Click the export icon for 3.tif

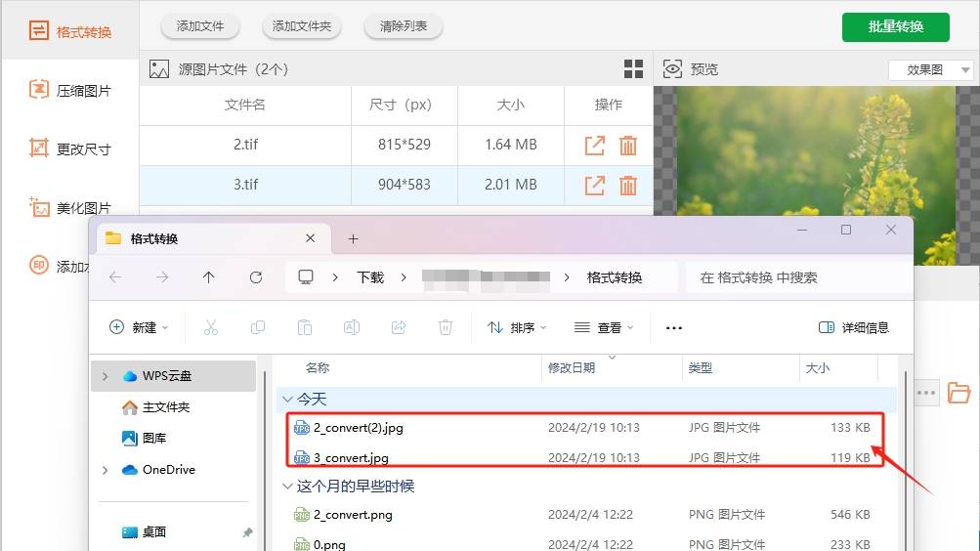point(594,185)
